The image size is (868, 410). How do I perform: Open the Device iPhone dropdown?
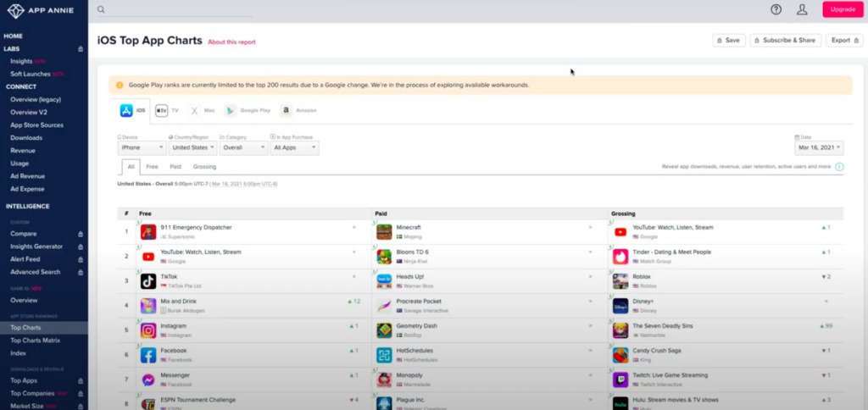[x=142, y=147]
